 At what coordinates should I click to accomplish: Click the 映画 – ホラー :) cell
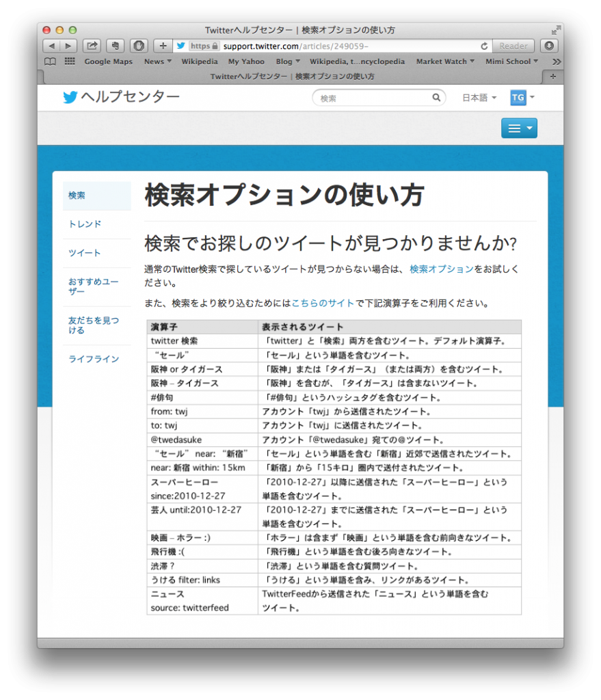(202, 538)
